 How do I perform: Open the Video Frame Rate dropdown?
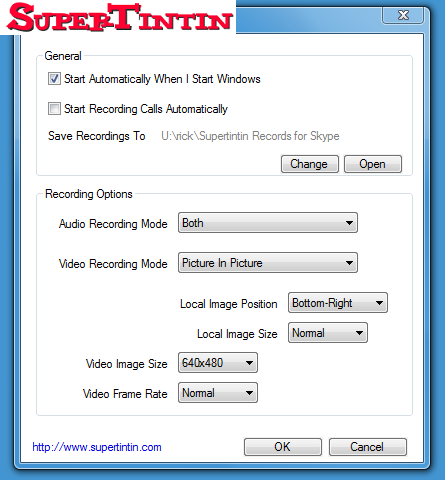[218, 393]
